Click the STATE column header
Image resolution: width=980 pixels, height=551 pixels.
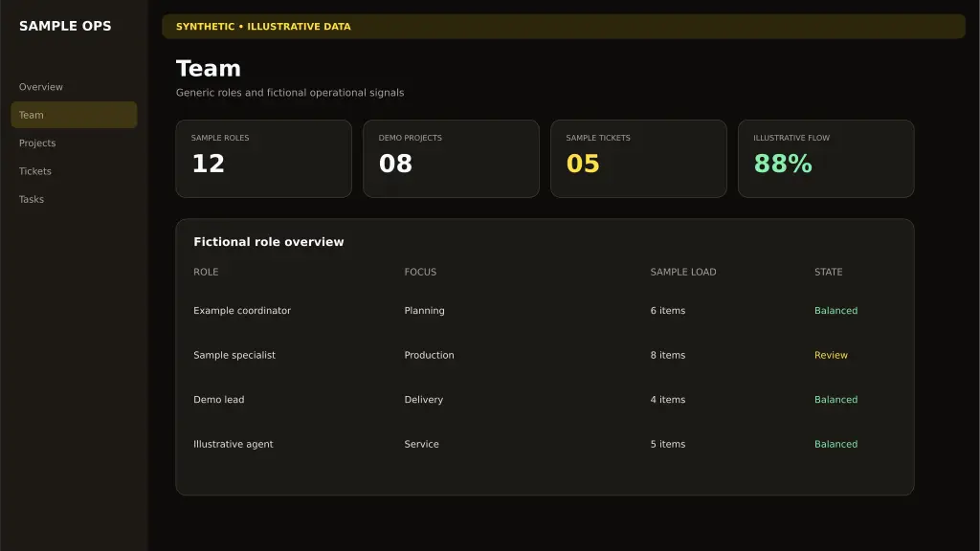pos(828,272)
